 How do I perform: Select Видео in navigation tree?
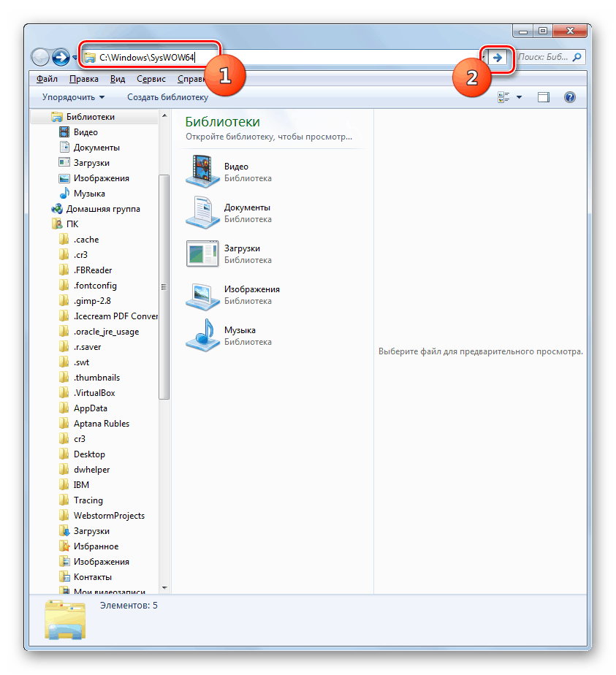(85, 132)
